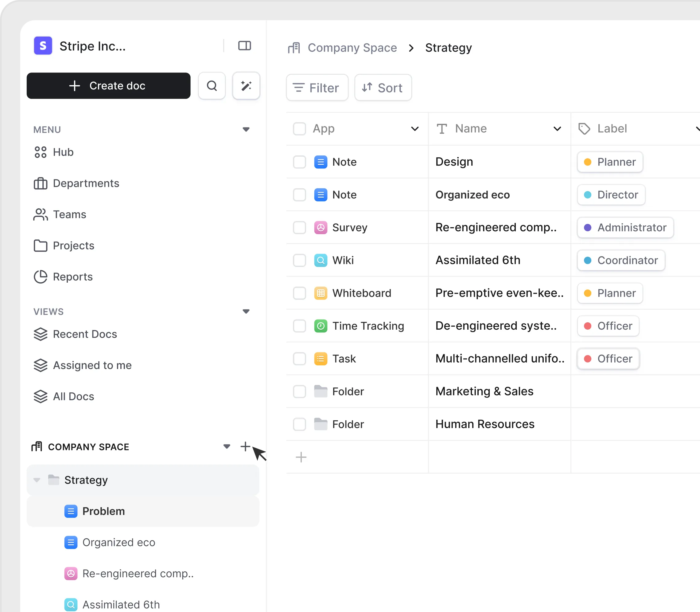Click the Filter button
Viewport: 700px width, 612px height.
coord(317,88)
